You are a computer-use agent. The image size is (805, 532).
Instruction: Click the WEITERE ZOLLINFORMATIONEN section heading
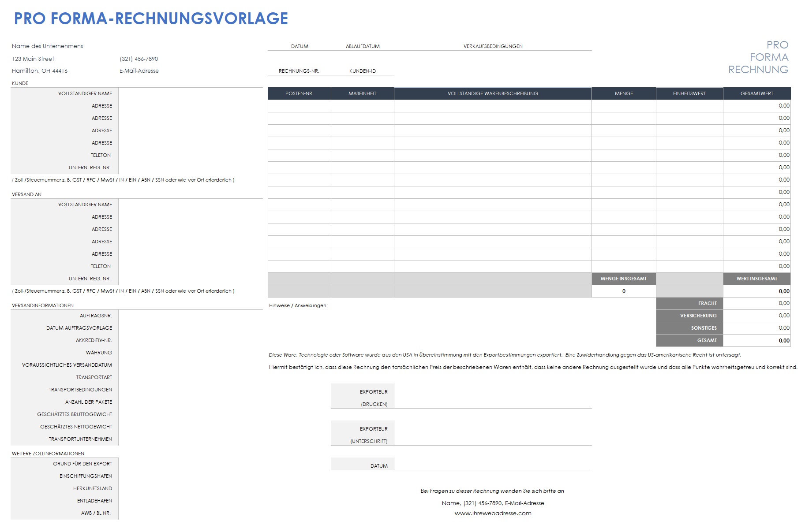pos(48,454)
